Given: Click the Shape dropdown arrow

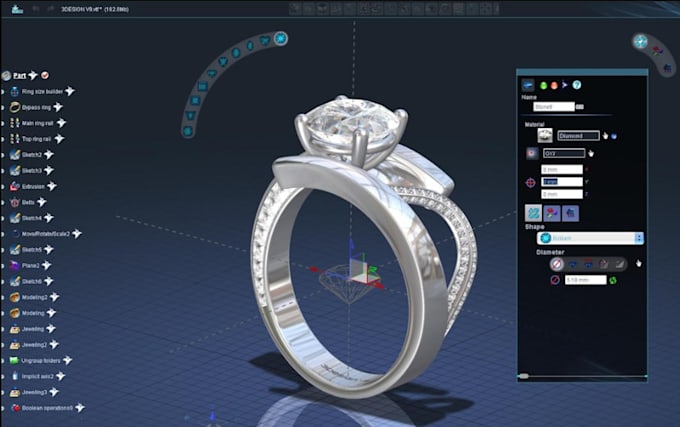Looking at the screenshot, I should coord(639,238).
